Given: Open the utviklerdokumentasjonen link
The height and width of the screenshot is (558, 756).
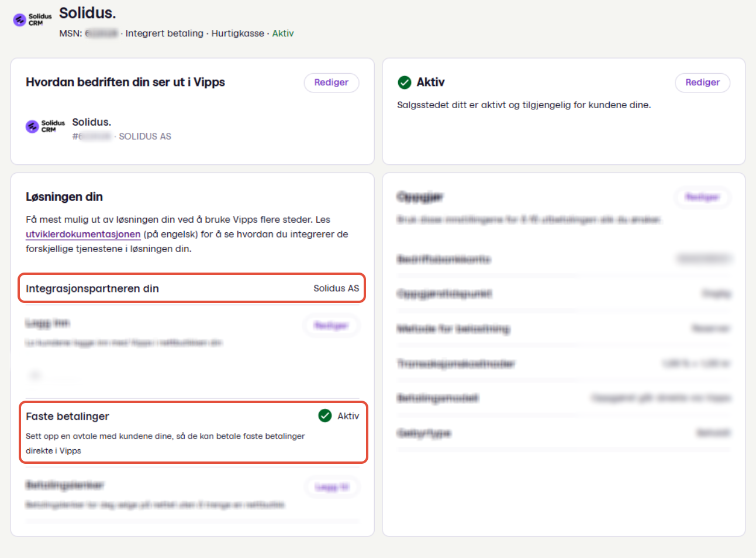Looking at the screenshot, I should (x=83, y=234).
